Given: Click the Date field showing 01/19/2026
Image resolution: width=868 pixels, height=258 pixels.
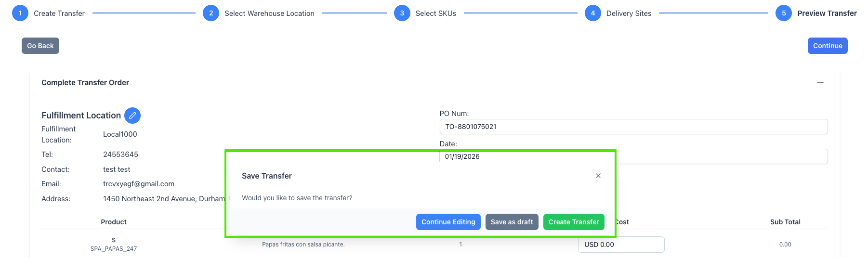Looking at the screenshot, I should [723, 156].
